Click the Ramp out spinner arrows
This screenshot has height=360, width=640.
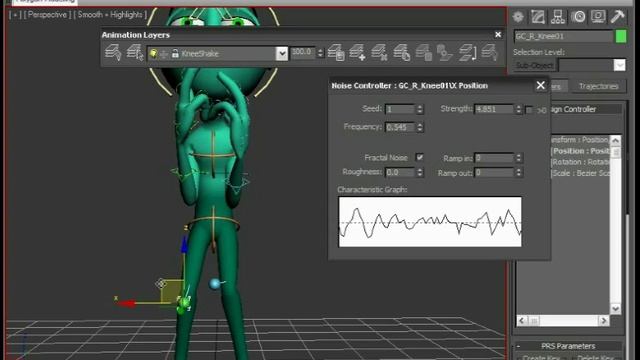tap(518, 173)
